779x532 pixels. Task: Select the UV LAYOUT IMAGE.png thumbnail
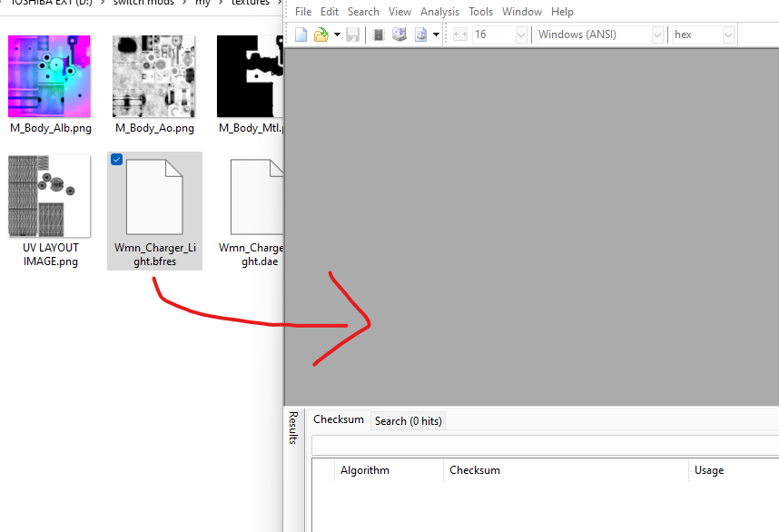pyautogui.click(x=49, y=195)
